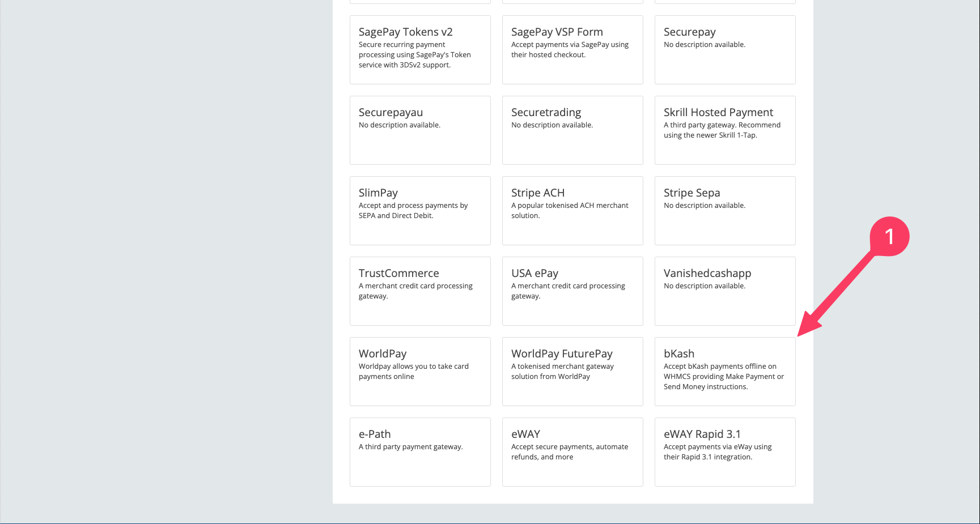Open the e-Path gateway card
The height and width of the screenshot is (524, 980).
click(x=420, y=452)
